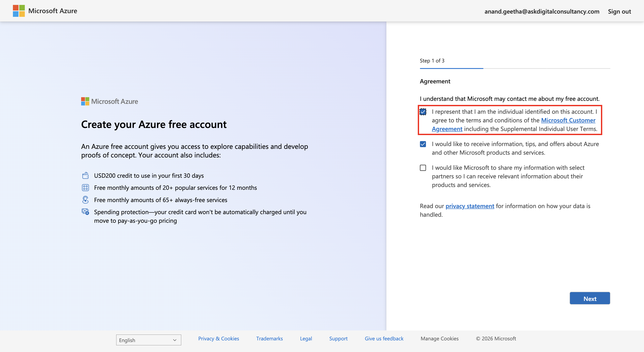Click the Microsoft Azure logo above the heading

pyautogui.click(x=110, y=101)
